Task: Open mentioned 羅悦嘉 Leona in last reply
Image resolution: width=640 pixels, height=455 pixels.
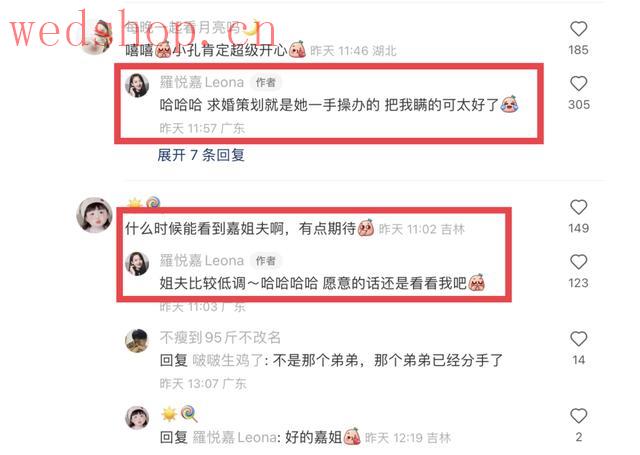Action: click(x=234, y=437)
